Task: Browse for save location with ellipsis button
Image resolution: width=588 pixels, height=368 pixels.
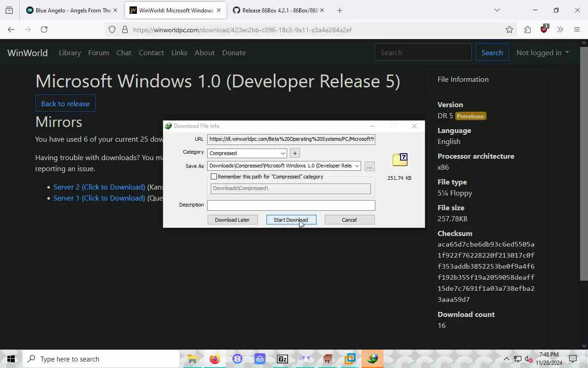Action: pos(369,167)
